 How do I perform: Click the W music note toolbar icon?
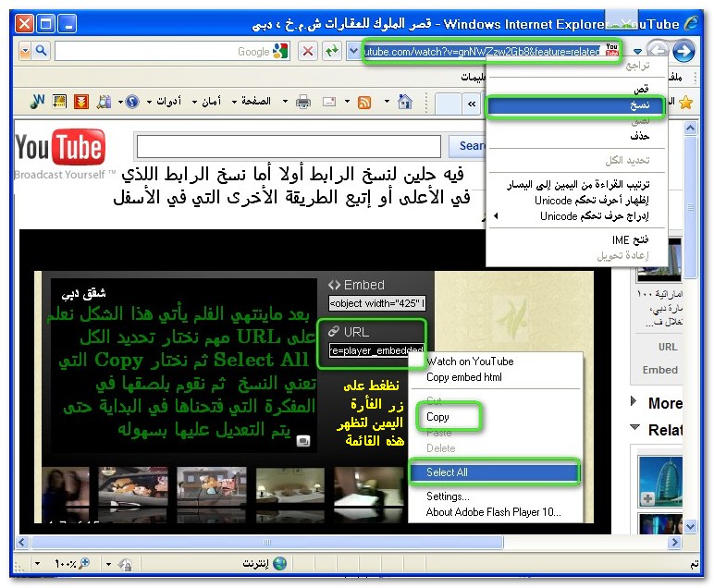click(37, 101)
